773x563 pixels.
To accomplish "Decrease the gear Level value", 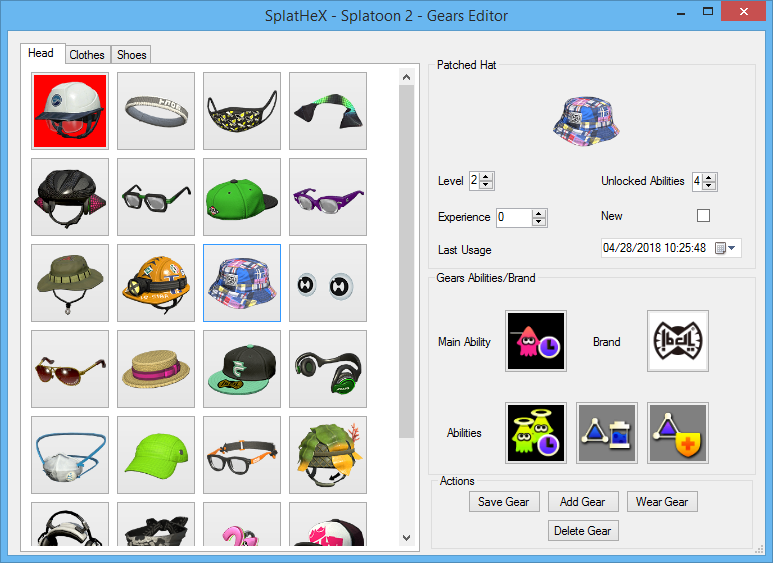I will pyautogui.click(x=486, y=185).
